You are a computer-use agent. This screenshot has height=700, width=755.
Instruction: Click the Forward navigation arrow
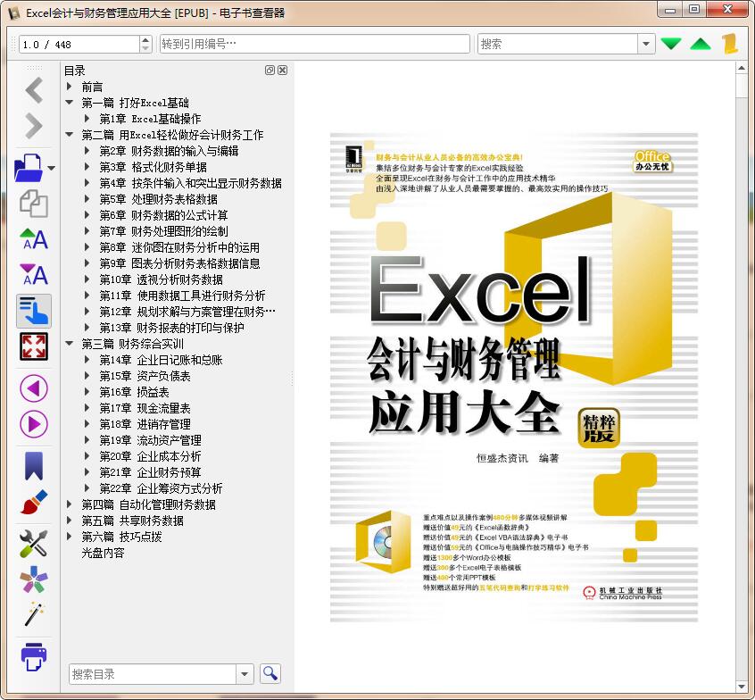tap(34, 126)
